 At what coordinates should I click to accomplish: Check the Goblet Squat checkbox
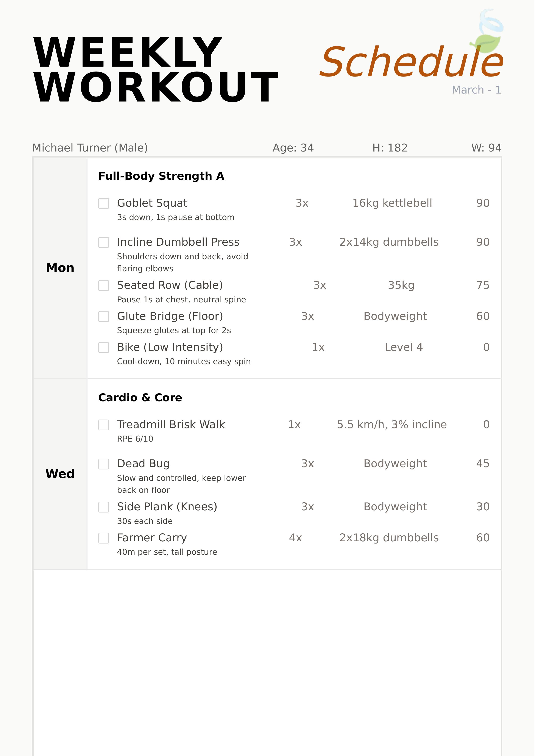pyautogui.click(x=104, y=203)
